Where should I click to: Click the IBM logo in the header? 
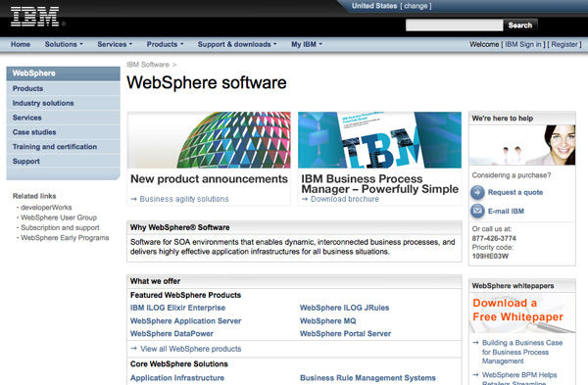[x=35, y=17]
